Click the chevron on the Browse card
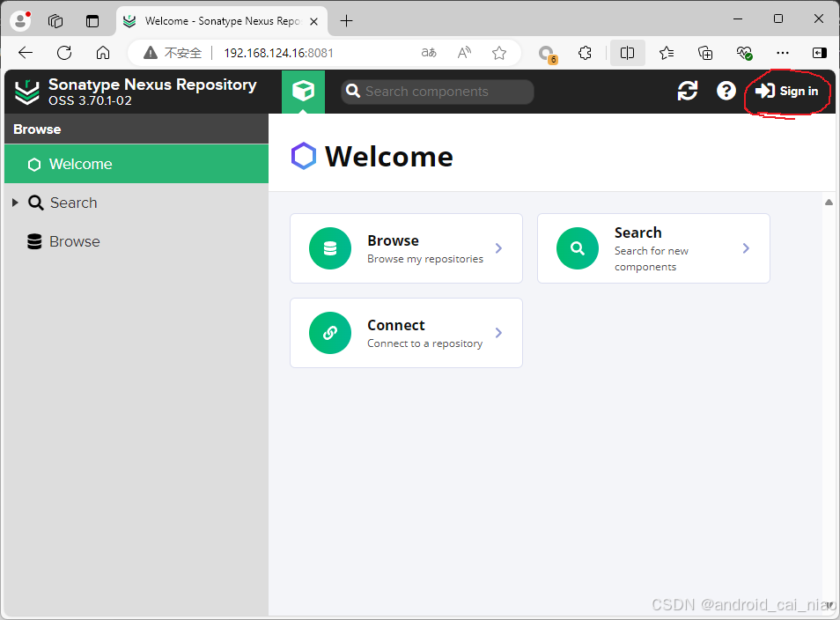Image resolution: width=840 pixels, height=620 pixels. point(498,248)
